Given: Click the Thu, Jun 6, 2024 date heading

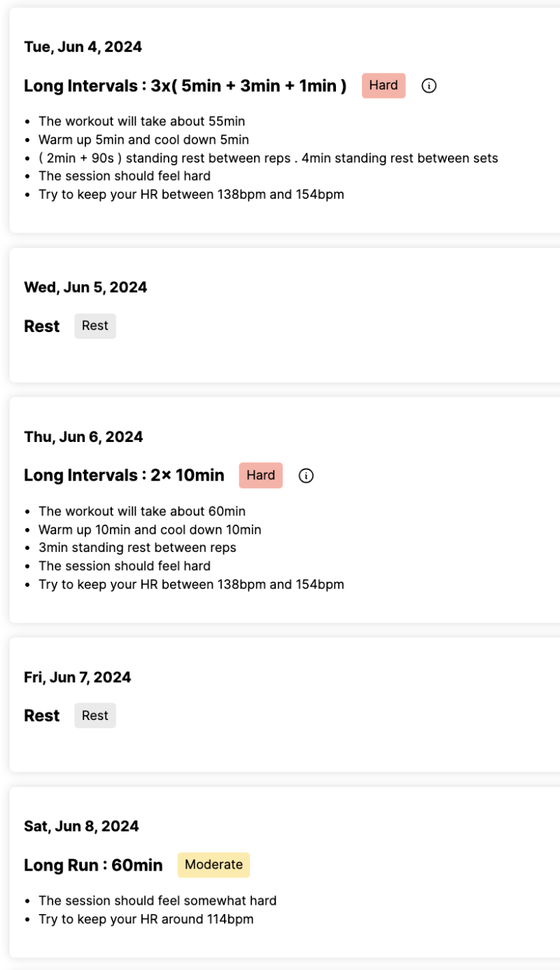Looking at the screenshot, I should 83,437.
